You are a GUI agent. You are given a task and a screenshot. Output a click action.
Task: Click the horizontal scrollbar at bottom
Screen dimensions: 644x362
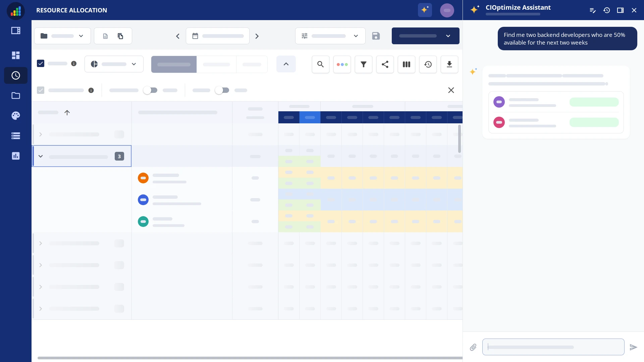pos(250,358)
